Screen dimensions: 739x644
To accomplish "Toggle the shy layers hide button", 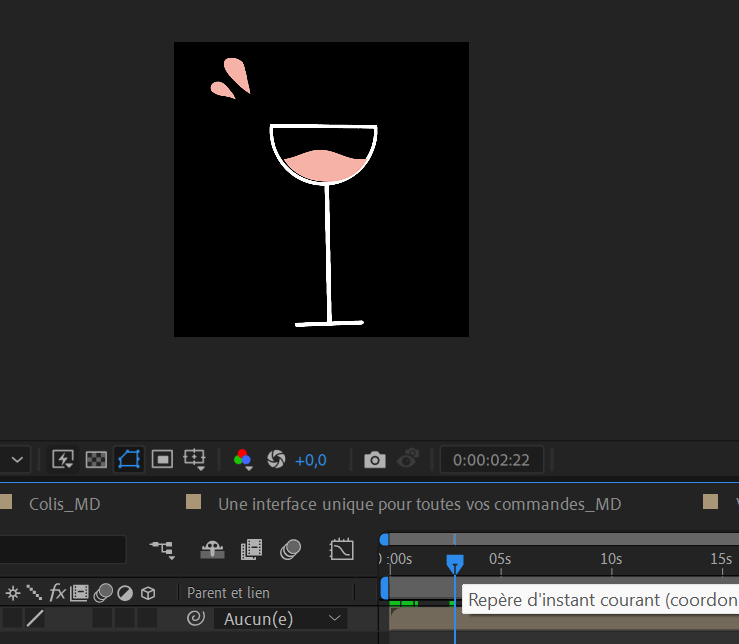I will 212,548.
